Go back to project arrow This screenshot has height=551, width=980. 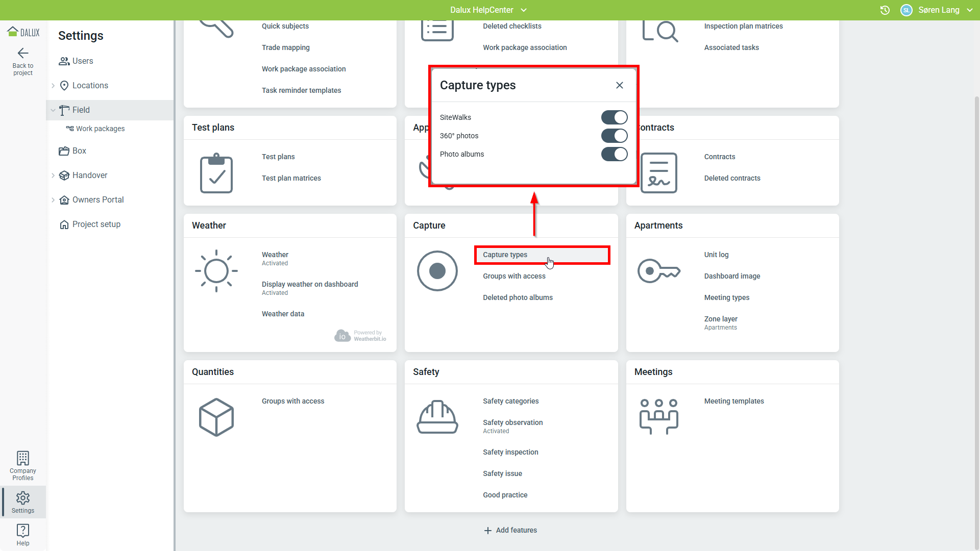tap(23, 53)
